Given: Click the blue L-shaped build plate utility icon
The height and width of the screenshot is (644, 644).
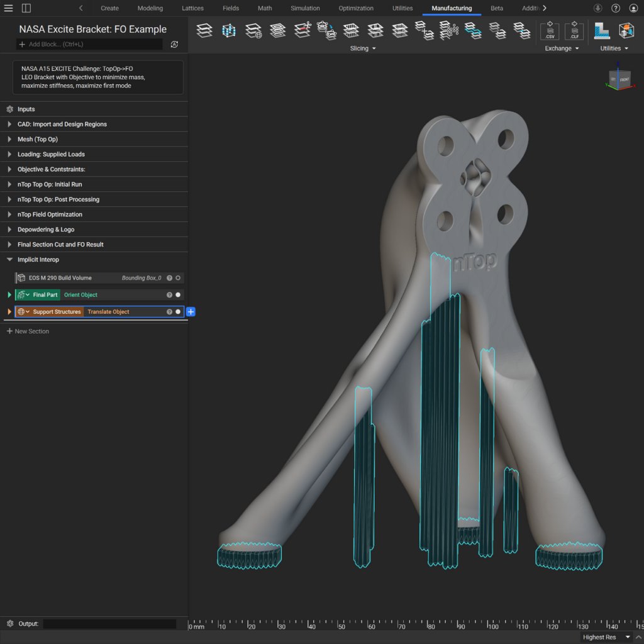Looking at the screenshot, I should coord(602,31).
